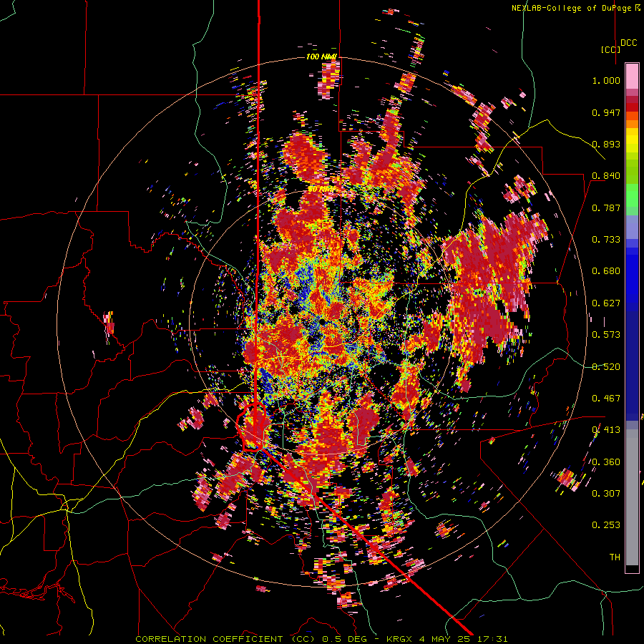Select the 0.360 legend value

pos(606,462)
